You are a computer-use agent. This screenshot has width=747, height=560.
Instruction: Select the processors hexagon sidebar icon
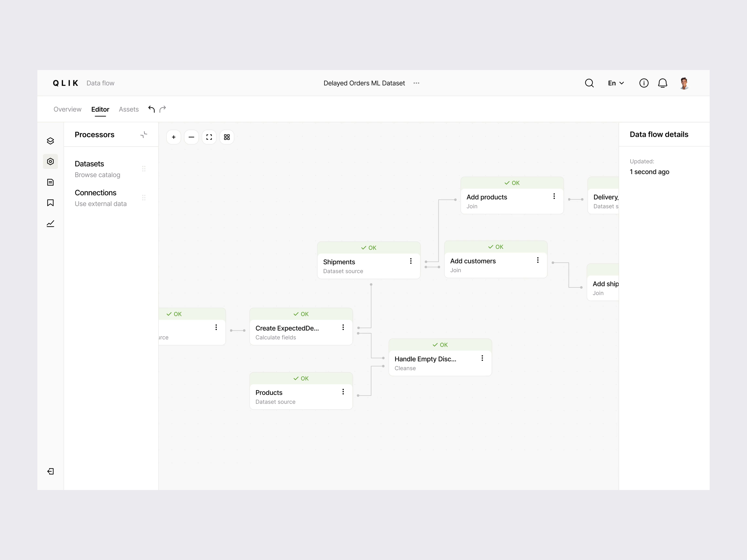coord(50,161)
